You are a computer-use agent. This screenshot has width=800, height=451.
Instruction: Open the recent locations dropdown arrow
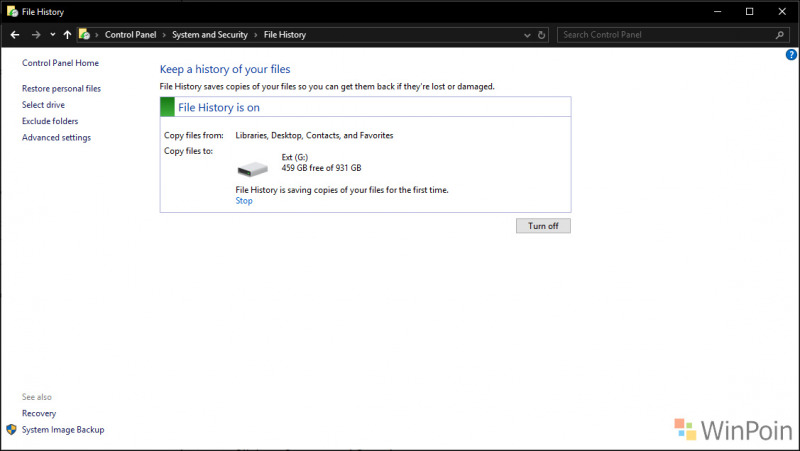(x=53, y=35)
